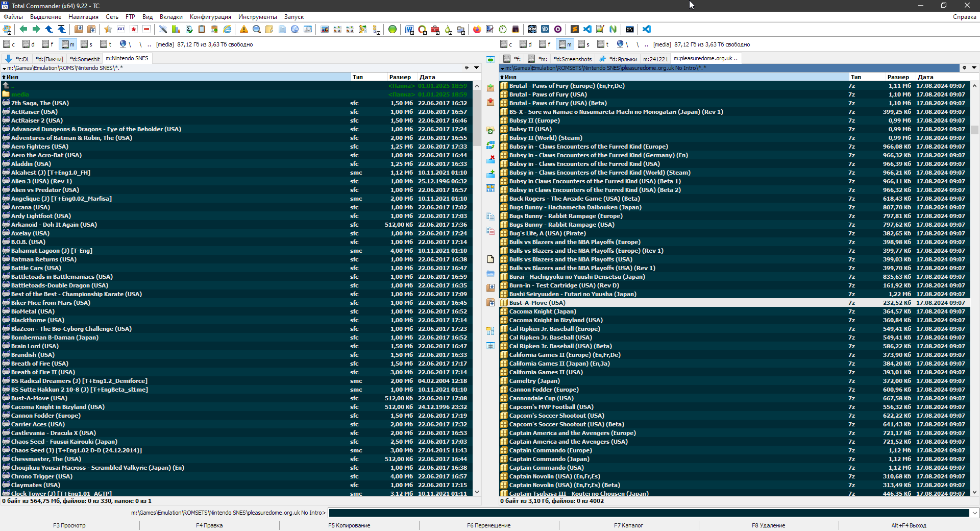The image size is (980, 531).
Task: Open Internet Explorer toolbar icon
Action: point(227,30)
